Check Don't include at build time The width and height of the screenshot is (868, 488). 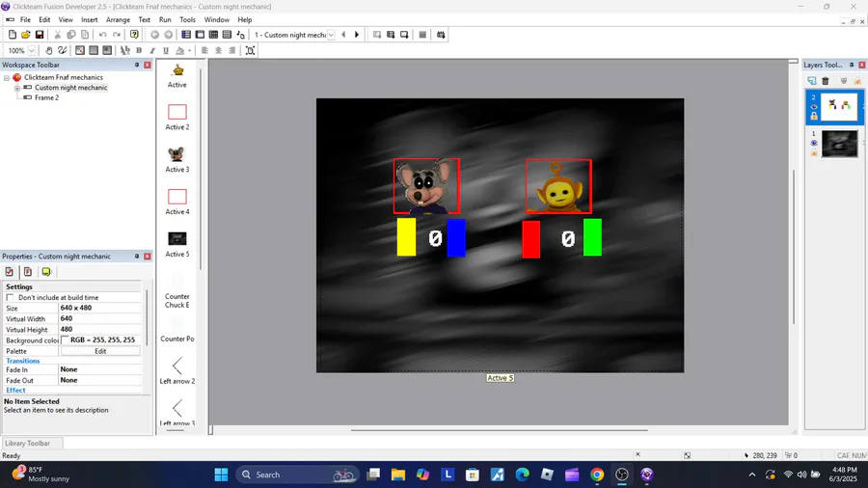[x=10, y=298]
